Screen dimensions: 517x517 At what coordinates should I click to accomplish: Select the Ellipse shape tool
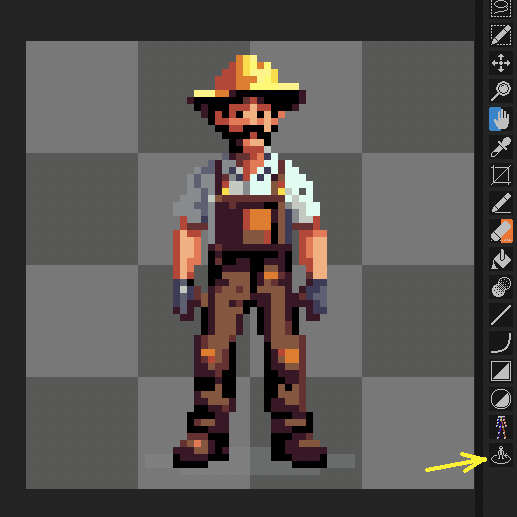point(501,399)
